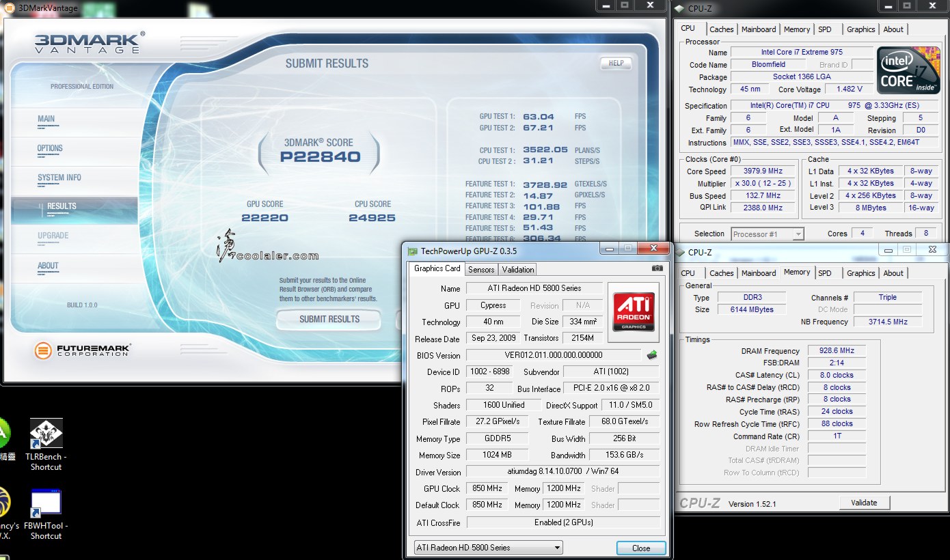This screenshot has width=950, height=560.
Task: Click the Core Speed value 3979.9 MHz
Action: [x=763, y=171]
